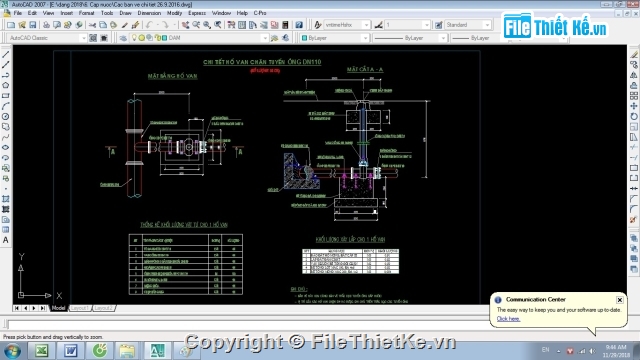The width and height of the screenshot is (640, 360).
Task: Open the ByLayer linetype dropdown
Action: point(410,38)
